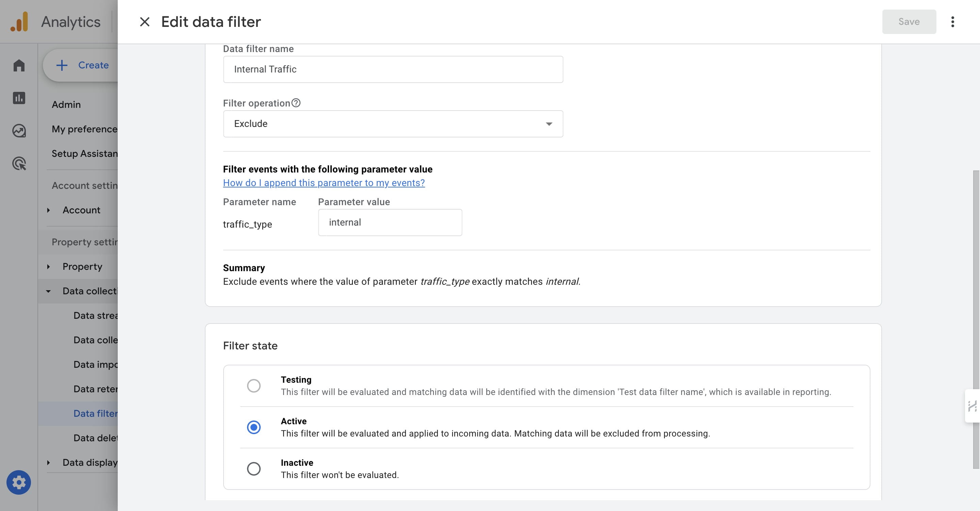
Task: Open the append parameter help link
Action: point(324,183)
